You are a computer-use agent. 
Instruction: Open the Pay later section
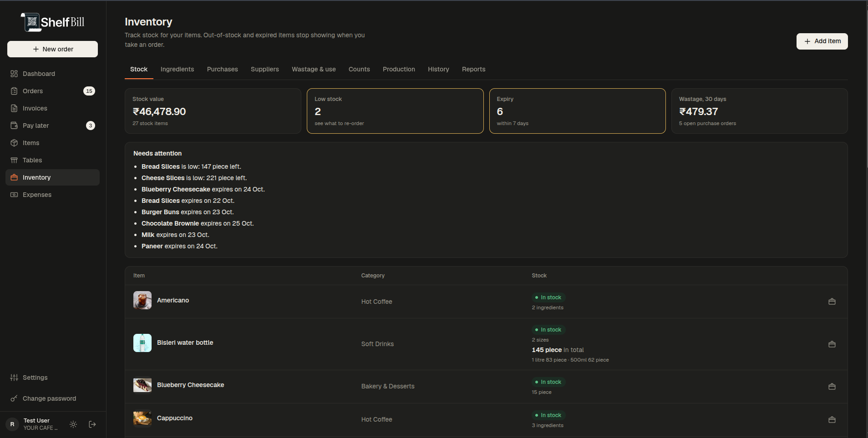click(x=52, y=126)
